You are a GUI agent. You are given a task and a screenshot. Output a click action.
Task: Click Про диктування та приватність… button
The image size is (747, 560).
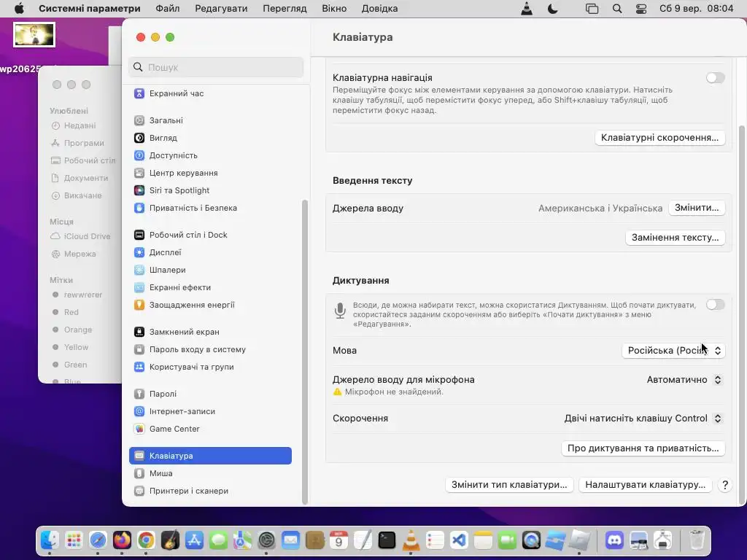[x=643, y=448]
